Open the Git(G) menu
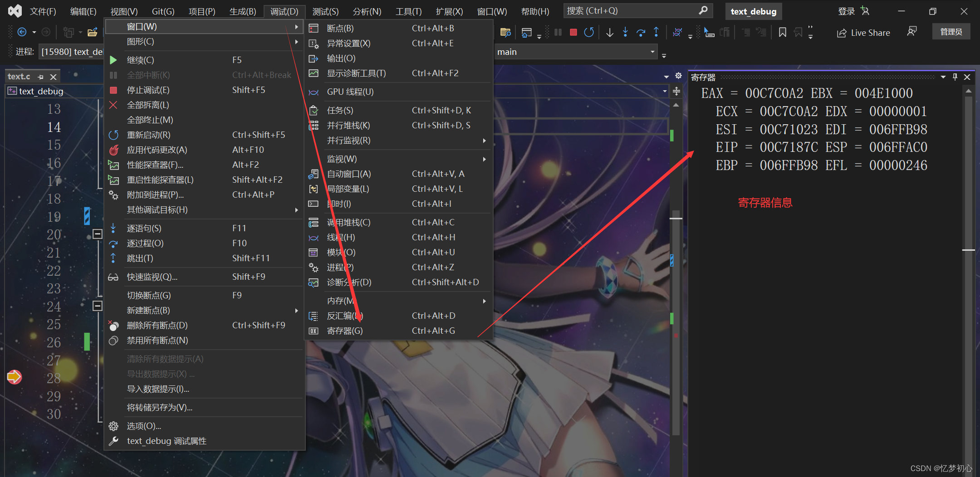This screenshot has height=477, width=980. [163, 11]
